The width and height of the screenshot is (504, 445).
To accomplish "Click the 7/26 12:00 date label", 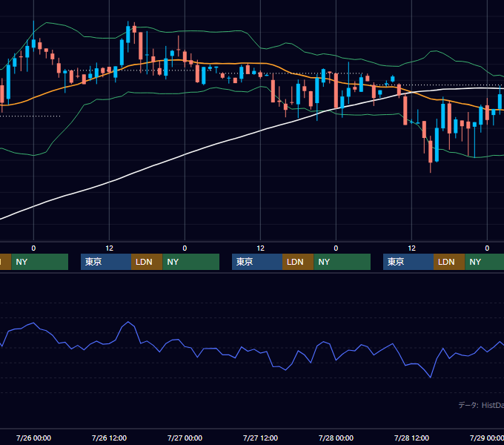I will point(109,438).
